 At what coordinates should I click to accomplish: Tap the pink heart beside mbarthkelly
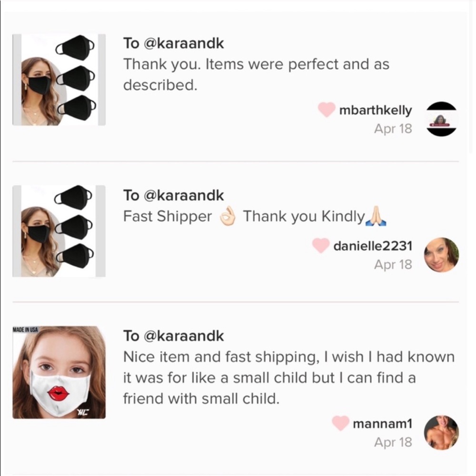pyautogui.click(x=327, y=110)
